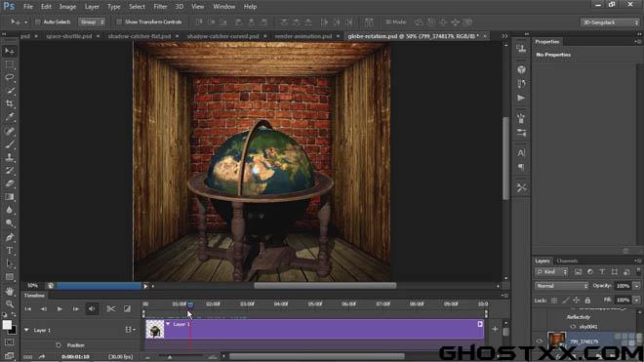
Task: Play the timeline animation
Action: click(x=60, y=308)
